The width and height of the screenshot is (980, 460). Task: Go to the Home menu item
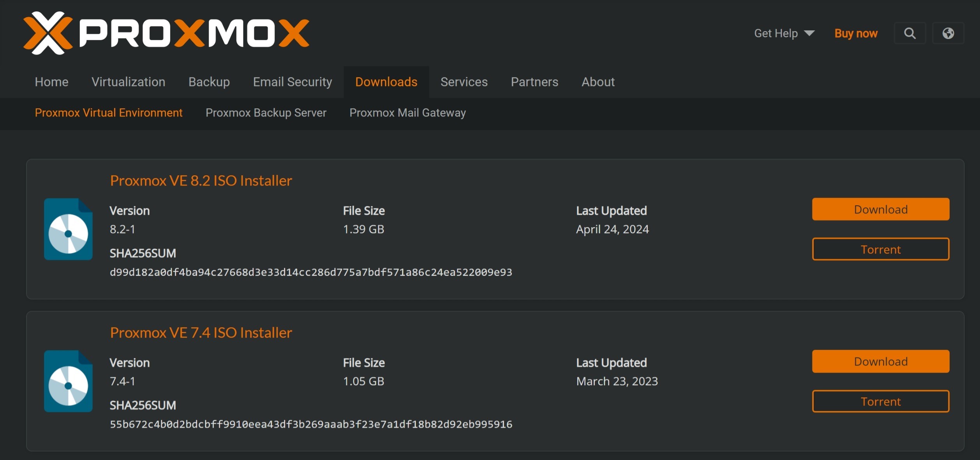point(51,82)
